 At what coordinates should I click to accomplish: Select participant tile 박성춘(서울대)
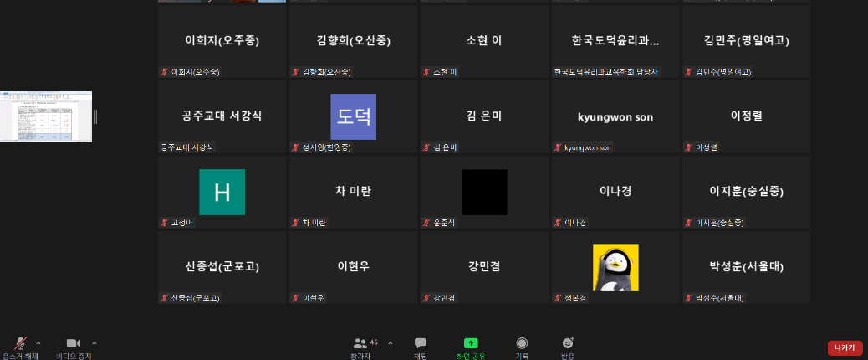click(746, 267)
